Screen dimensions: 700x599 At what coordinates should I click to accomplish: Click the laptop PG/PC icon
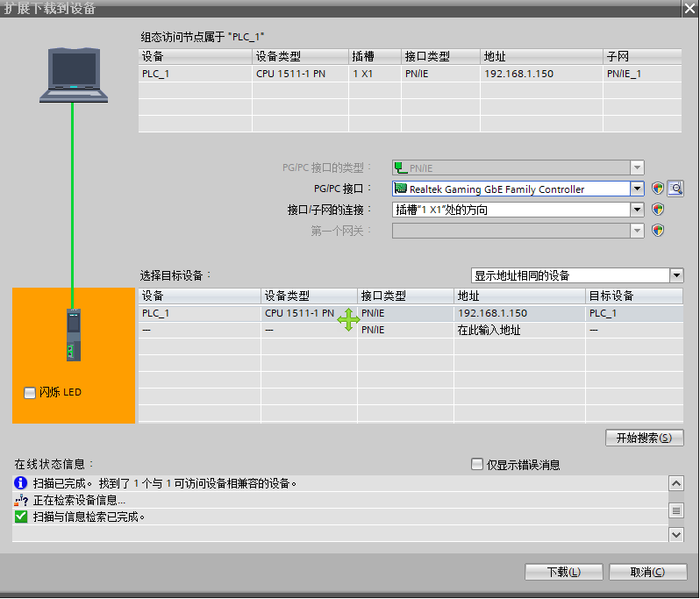point(74,75)
